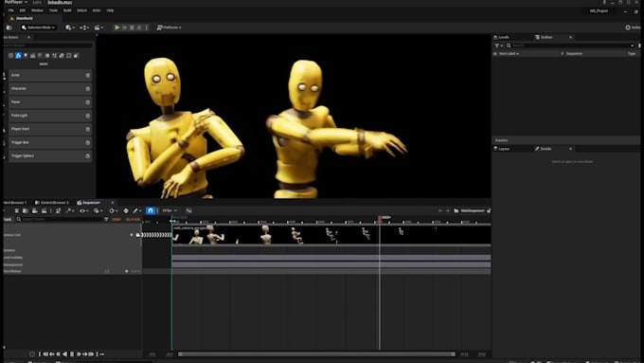Viewport: 644px width, 363px height.
Task: Start play-in-editor with green Play button
Action: [117, 27]
